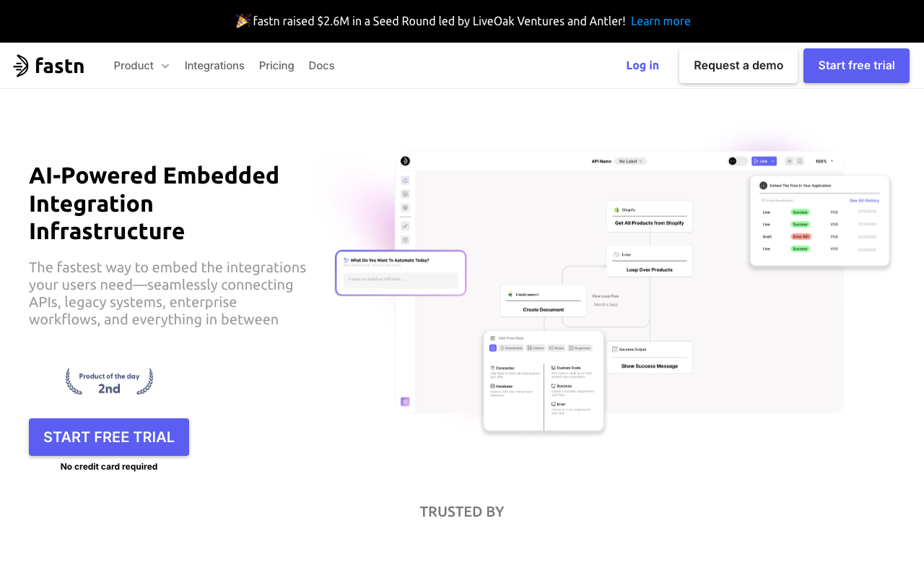
Task: Click the home icon in mockup sidebar
Action: (x=405, y=180)
